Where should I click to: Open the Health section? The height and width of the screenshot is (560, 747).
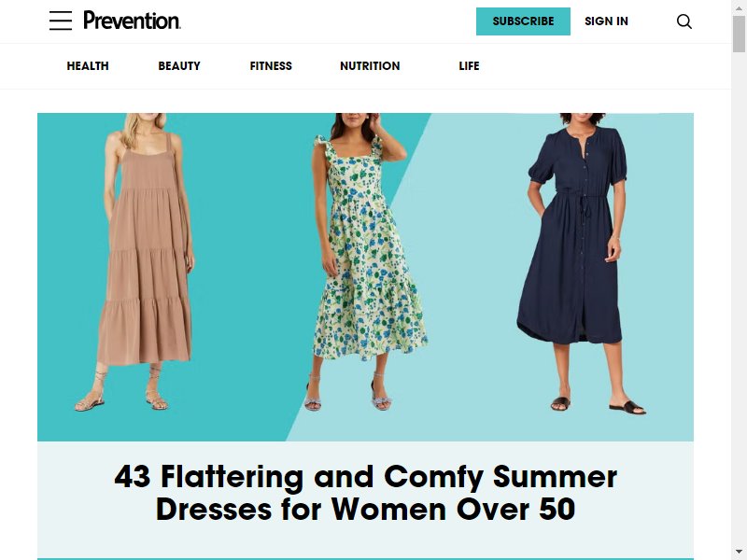[88, 65]
